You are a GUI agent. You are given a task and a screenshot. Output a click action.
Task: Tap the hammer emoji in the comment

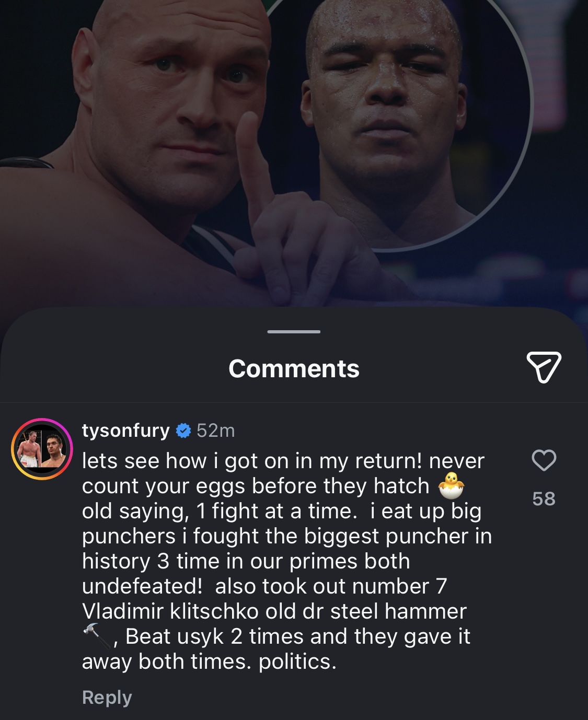(x=97, y=635)
